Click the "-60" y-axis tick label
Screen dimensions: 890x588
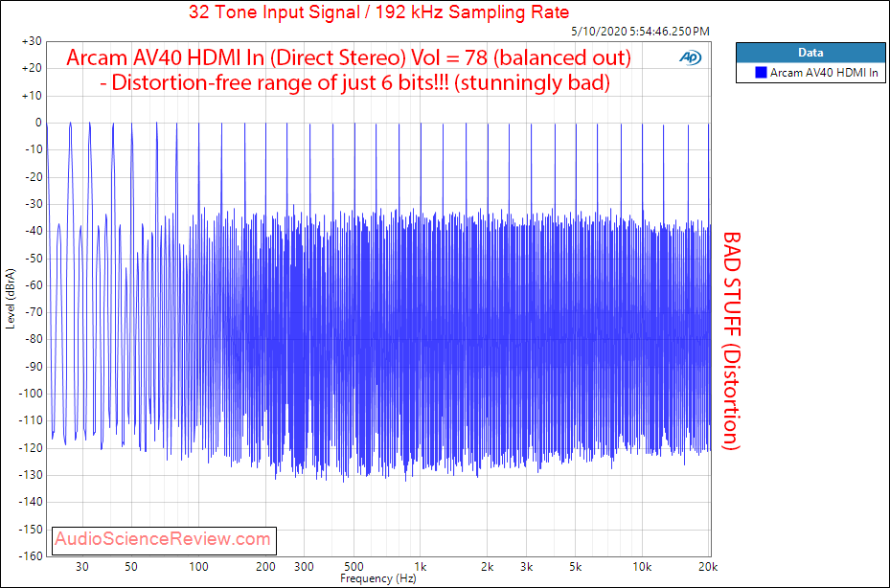[33, 285]
